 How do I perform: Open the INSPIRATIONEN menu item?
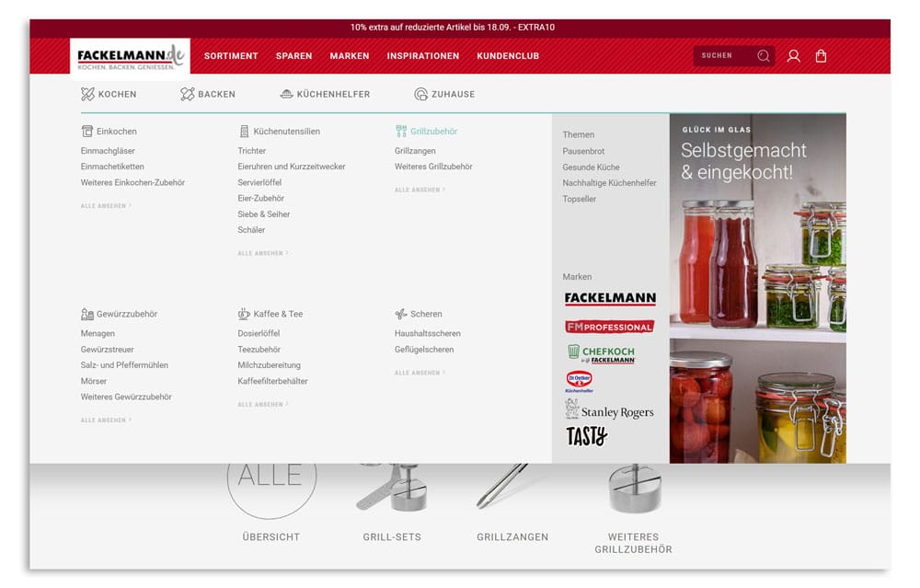pos(423,55)
